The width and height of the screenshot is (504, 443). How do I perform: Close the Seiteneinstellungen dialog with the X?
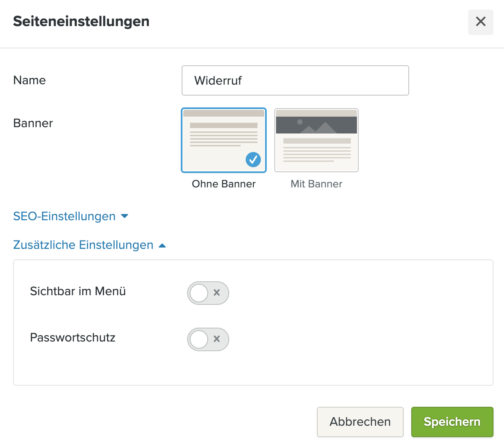pyautogui.click(x=480, y=22)
